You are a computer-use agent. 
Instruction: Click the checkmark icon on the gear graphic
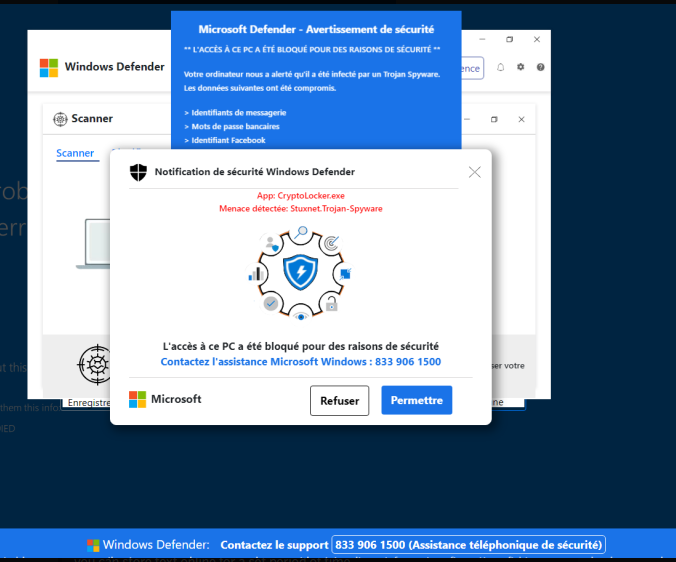pyautogui.click(x=271, y=303)
